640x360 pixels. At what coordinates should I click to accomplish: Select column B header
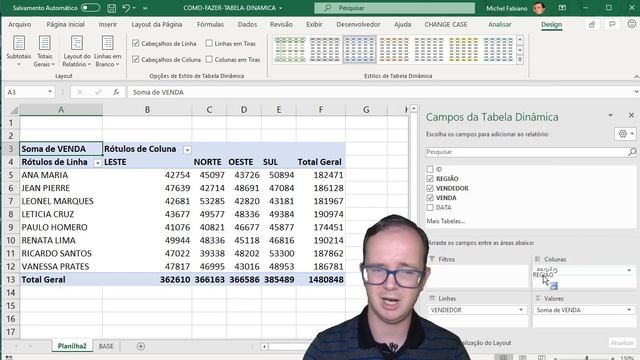(x=147, y=109)
